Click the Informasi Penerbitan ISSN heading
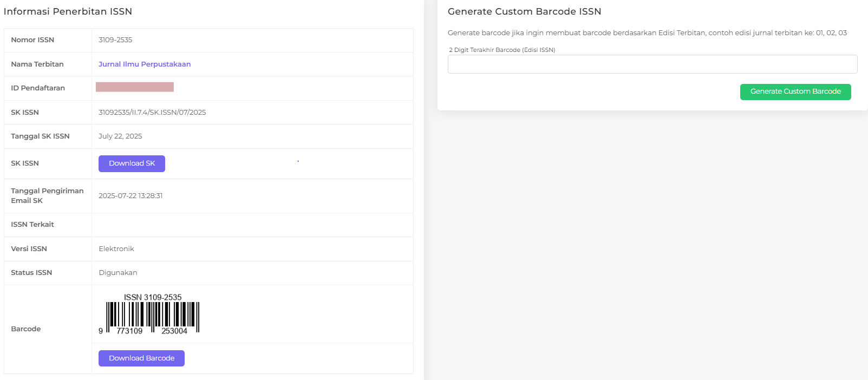The height and width of the screenshot is (380, 868). coord(68,12)
